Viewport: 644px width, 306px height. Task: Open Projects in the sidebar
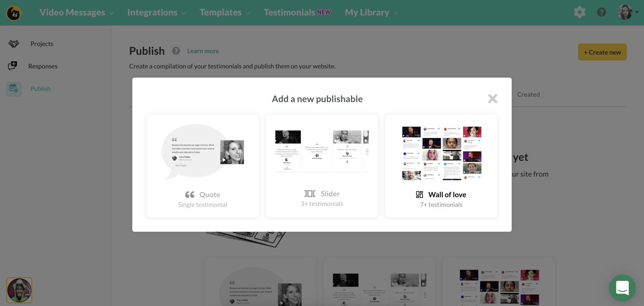click(x=42, y=44)
